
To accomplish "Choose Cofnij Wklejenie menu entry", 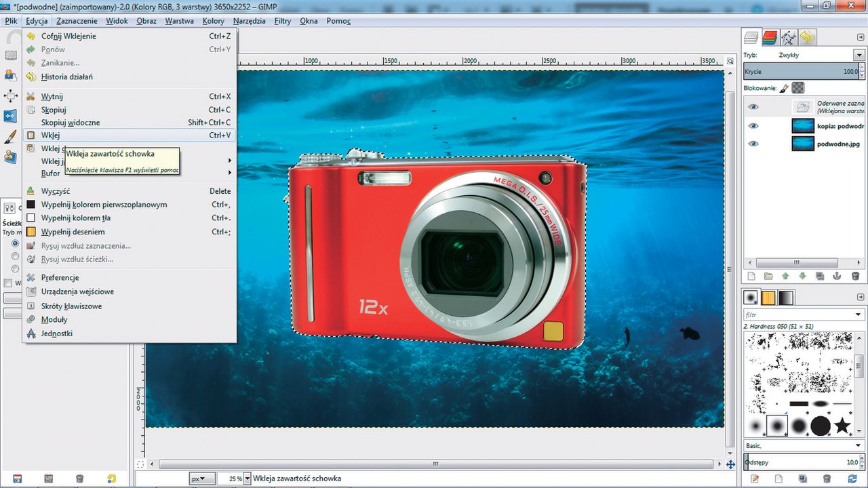I will coord(130,36).
